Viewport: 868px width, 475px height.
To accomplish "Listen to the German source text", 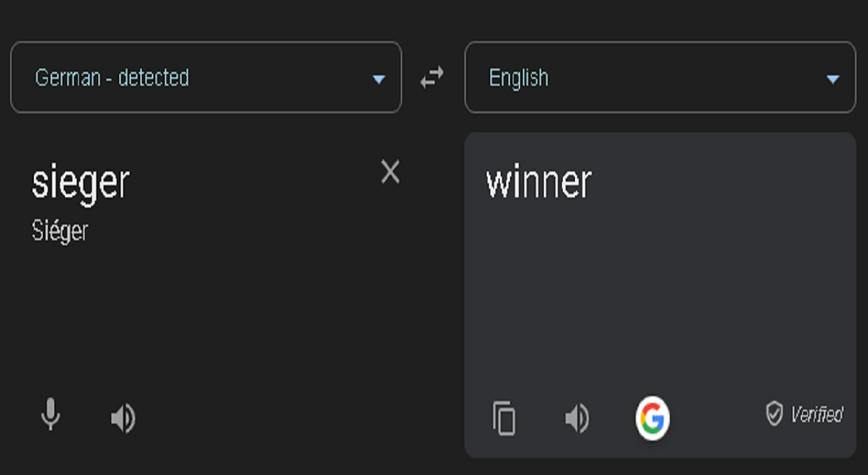I will tap(123, 419).
